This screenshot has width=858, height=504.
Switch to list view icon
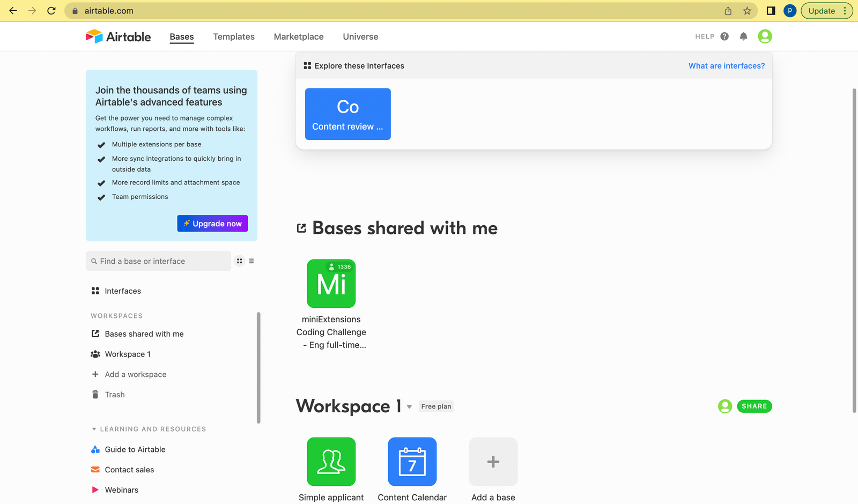coord(252,261)
